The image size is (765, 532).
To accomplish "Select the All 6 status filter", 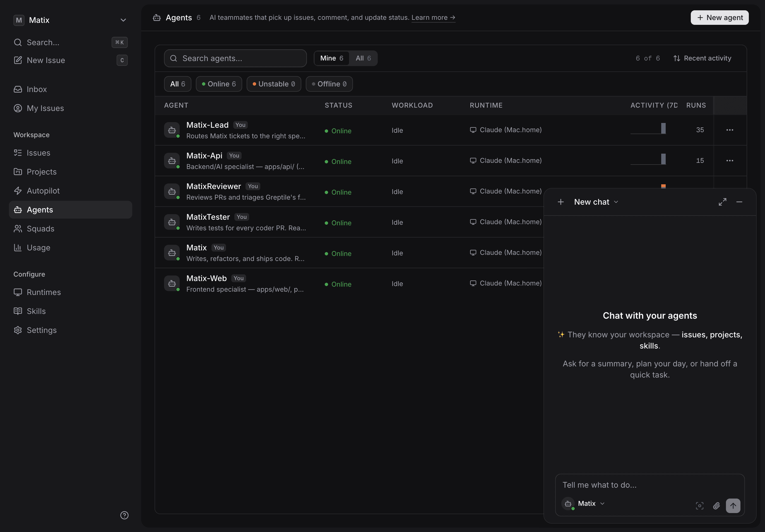I will [178, 84].
